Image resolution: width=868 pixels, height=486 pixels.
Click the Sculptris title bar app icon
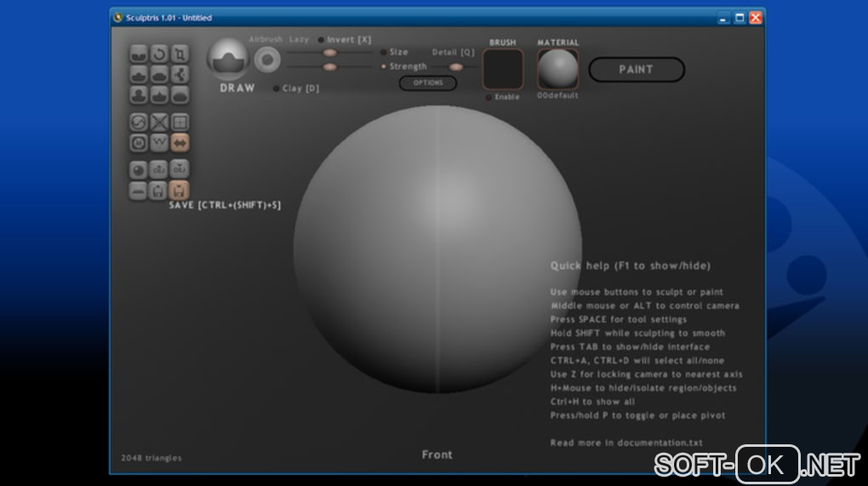point(117,18)
